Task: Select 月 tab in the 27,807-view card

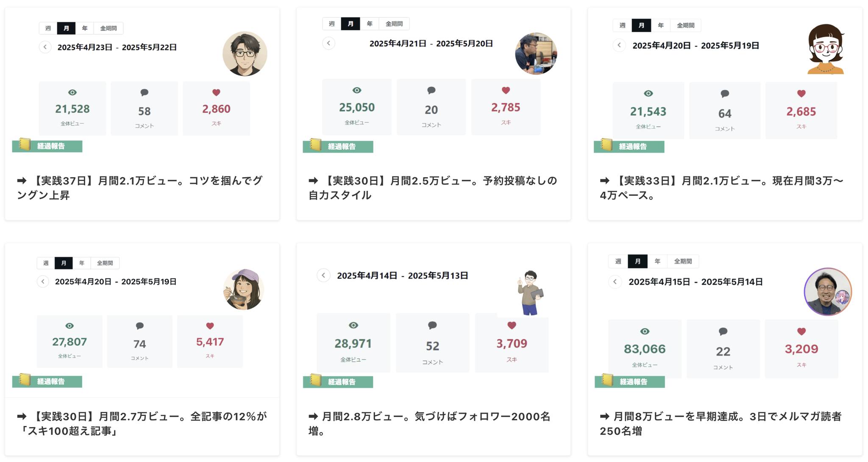Action: 64,263
